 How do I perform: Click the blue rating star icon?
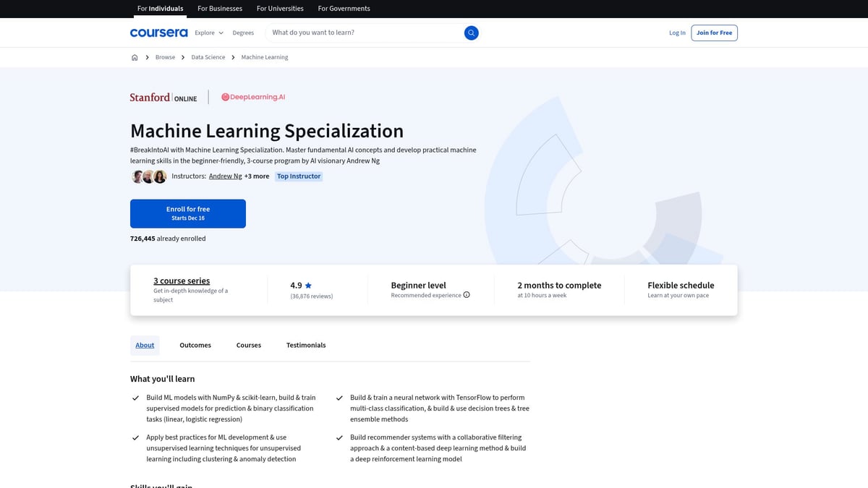(x=308, y=286)
